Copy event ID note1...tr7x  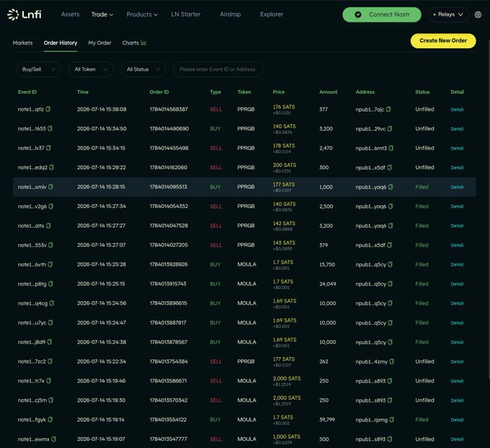[x=49, y=381]
